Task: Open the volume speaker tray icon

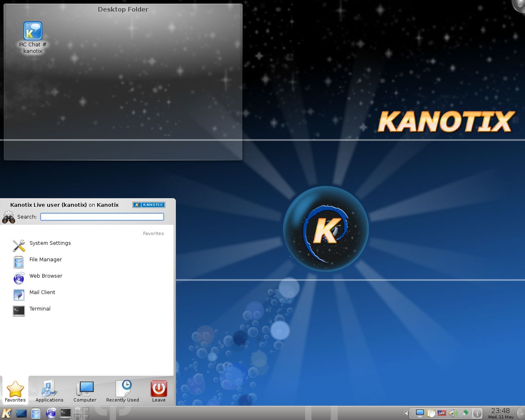Action: (453, 413)
